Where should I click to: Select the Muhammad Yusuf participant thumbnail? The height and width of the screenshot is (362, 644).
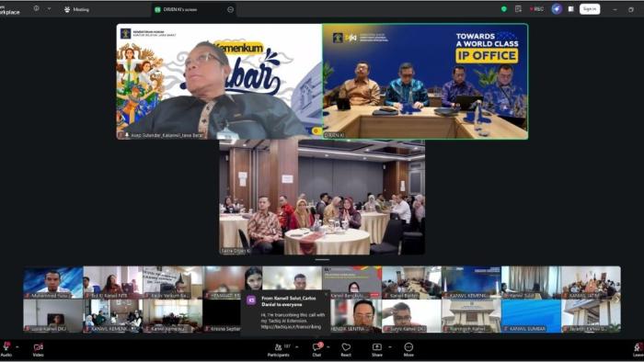[x=53, y=282]
